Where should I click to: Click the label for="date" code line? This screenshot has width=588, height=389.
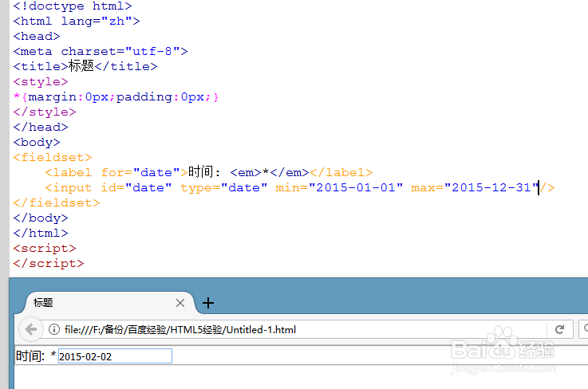209,172
